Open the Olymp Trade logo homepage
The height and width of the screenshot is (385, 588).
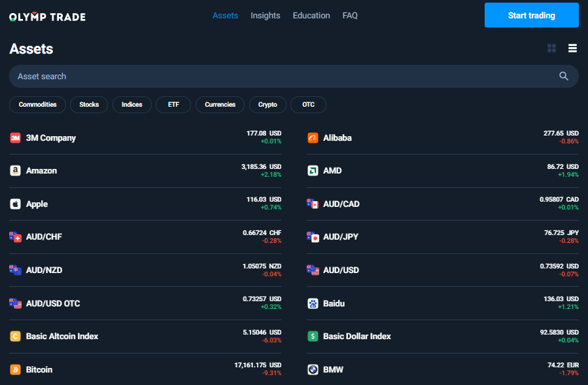click(x=47, y=17)
